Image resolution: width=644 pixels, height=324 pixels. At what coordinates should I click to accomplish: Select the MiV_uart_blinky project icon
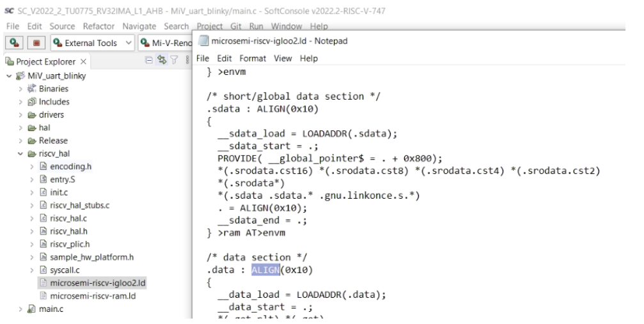point(20,76)
